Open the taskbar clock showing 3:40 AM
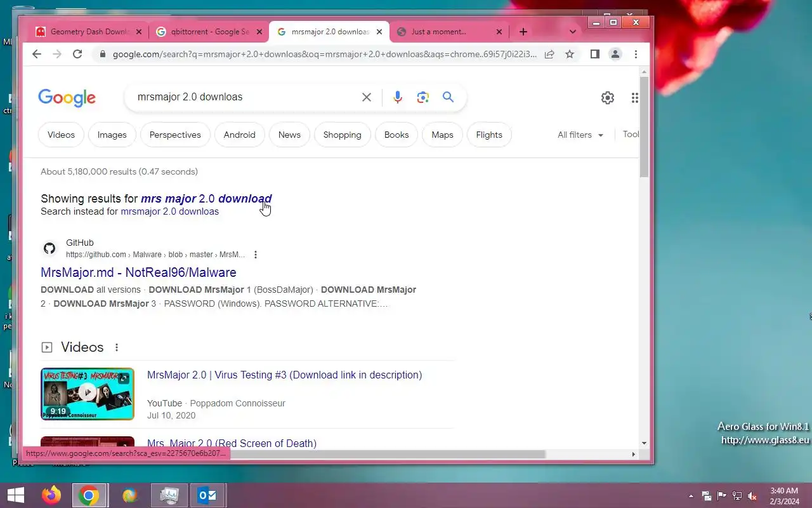This screenshot has height=508, width=812. 784,496
